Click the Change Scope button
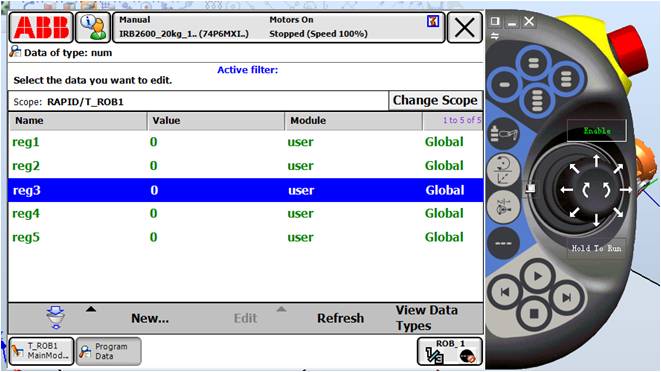The width and height of the screenshot is (661, 372). [435, 100]
